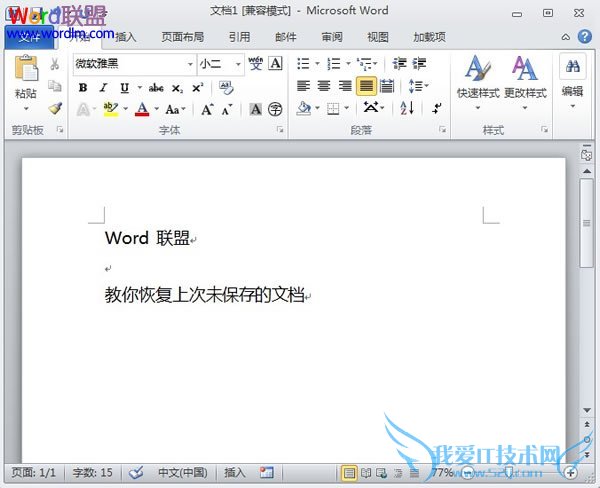
Task: Toggle bold formatting
Action: click(83, 88)
